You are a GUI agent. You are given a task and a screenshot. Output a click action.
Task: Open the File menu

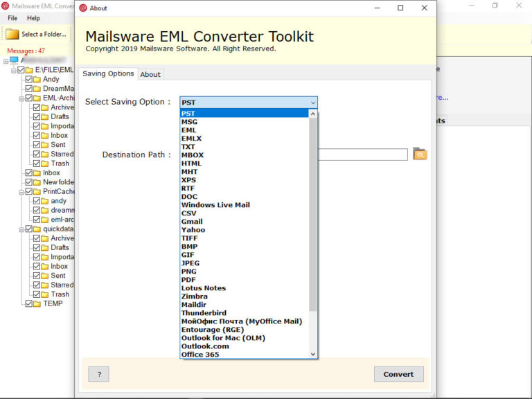point(12,18)
